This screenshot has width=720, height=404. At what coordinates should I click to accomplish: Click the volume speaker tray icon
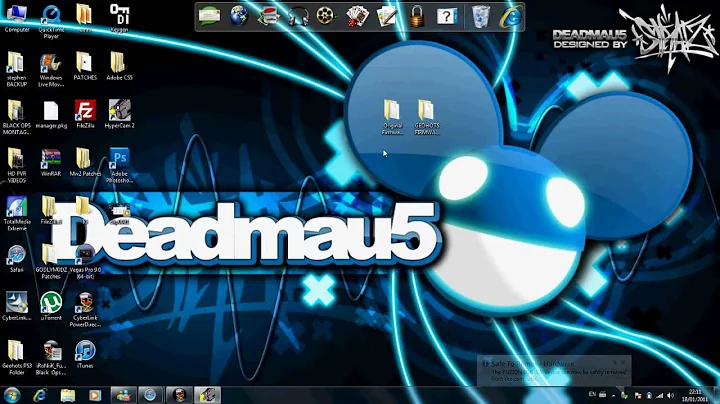point(670,395)
